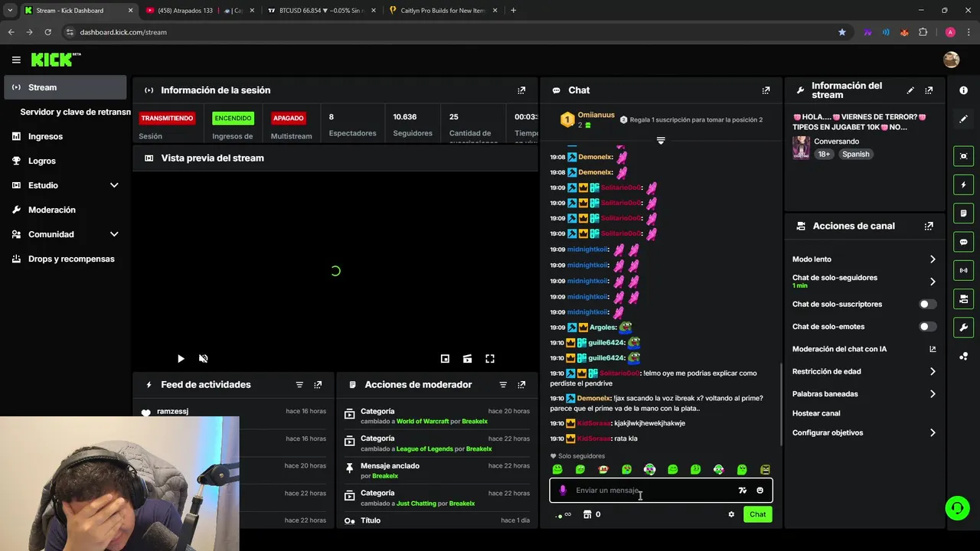Screen dimensions: 980x551
Task: Filter the Acciones de moderador list
Action: tap(503, 385)
